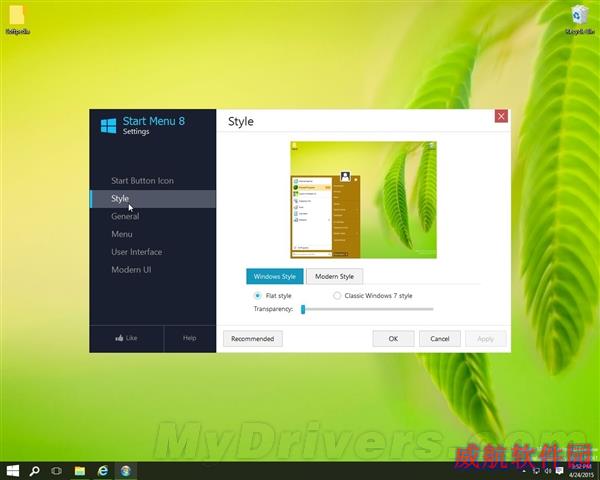Click the Transparency slider track
This screenshot has height=480, width=600.
coord(367,309)
